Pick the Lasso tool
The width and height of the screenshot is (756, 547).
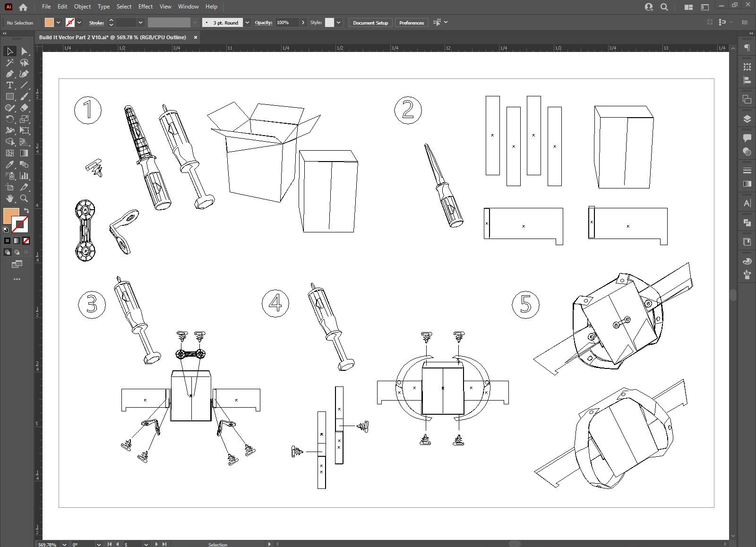coord(24,62)
